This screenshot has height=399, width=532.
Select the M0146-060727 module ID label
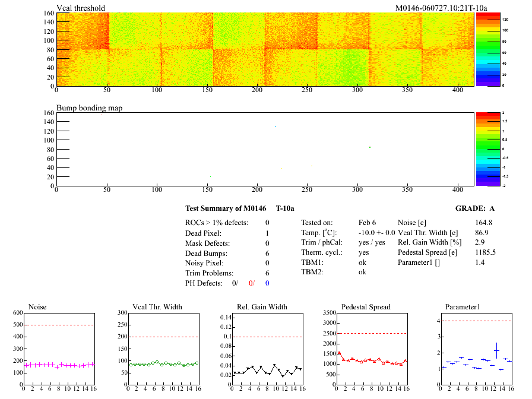point(441,8)
